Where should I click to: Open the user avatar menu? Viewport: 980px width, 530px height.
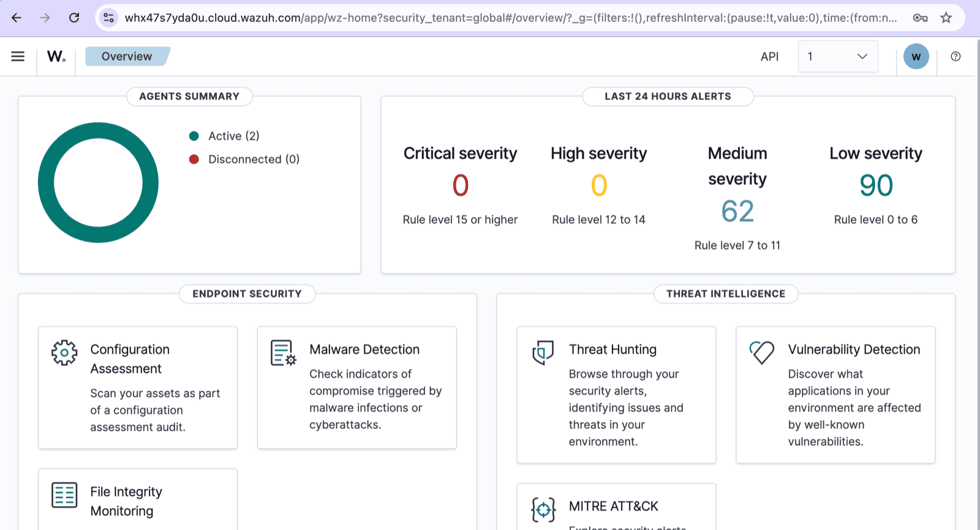[916, 56]
